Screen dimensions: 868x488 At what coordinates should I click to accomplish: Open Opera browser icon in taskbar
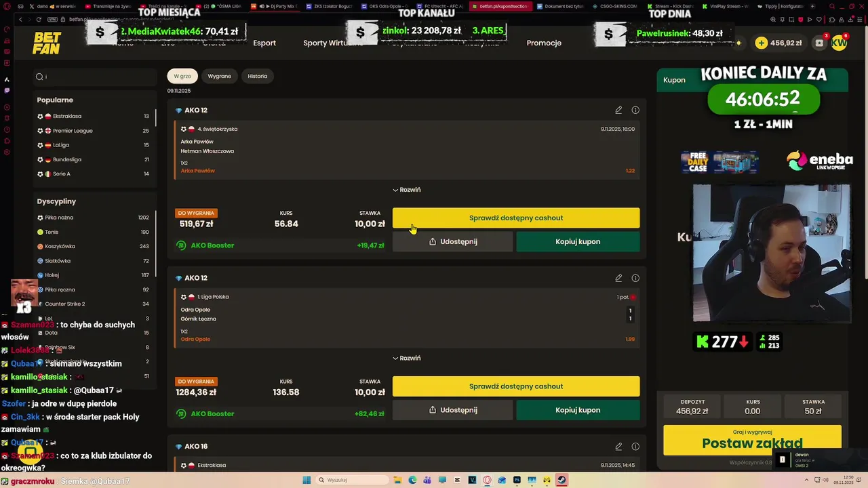tap(487, 480)
